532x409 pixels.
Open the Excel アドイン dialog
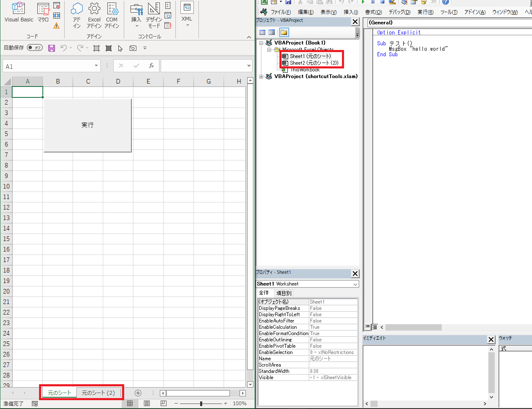94,15
